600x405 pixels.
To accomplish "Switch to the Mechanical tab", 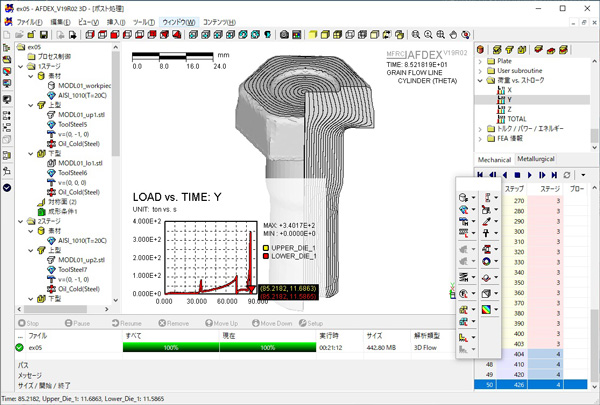I will (494, 160).
